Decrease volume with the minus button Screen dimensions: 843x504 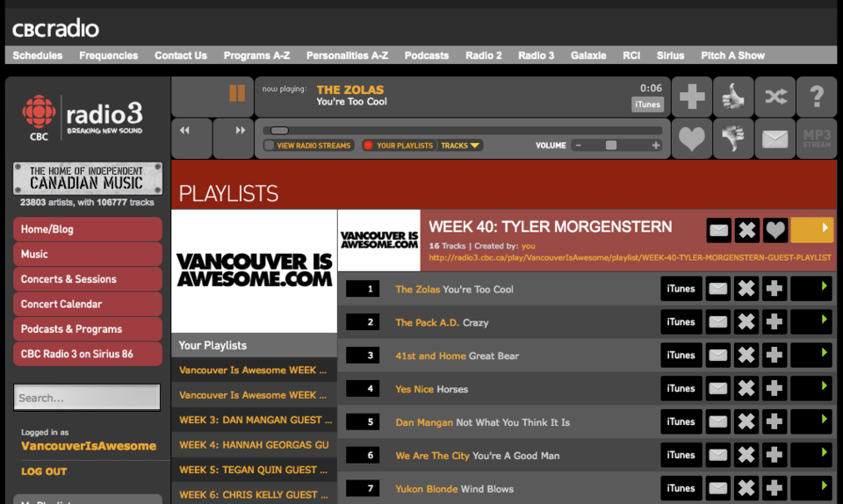579,145
